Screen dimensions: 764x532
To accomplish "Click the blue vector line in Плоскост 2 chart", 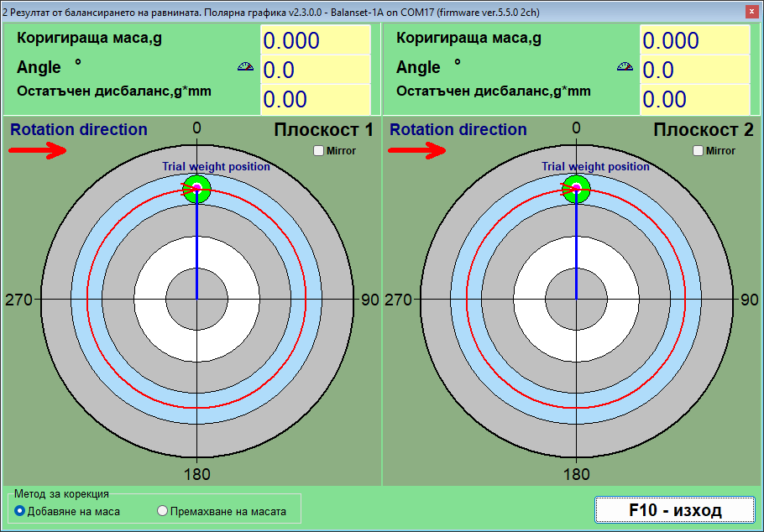I will tap(577, 245).
